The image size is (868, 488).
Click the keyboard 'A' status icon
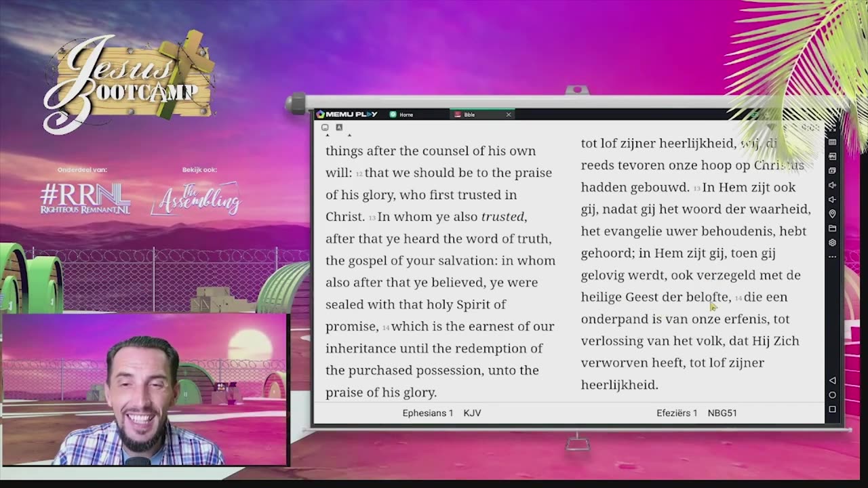click(339, 127)
